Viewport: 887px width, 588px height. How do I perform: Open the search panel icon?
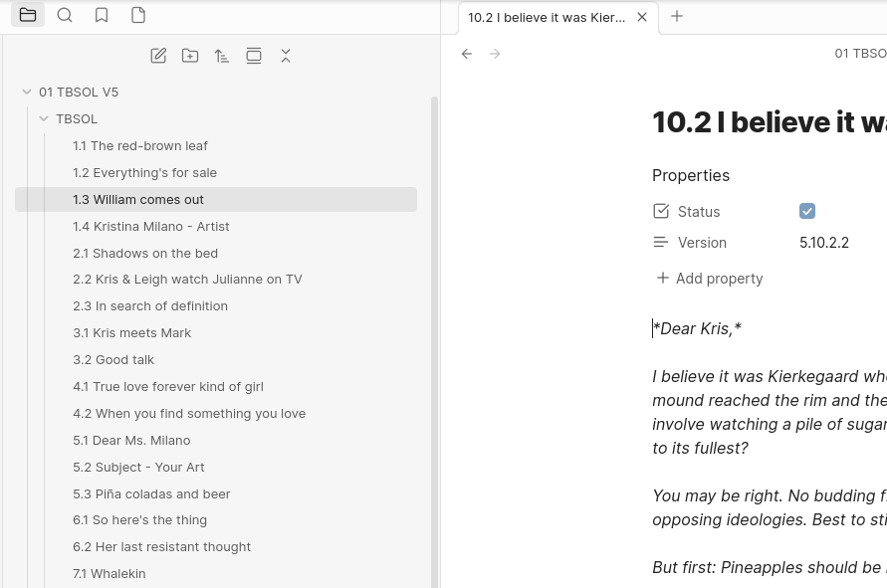click(x=65, y=15)
